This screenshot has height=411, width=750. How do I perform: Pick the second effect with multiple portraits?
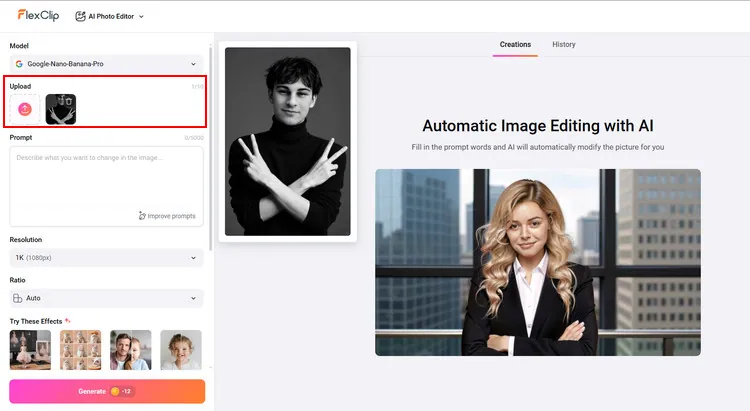pyautogui.click(x=80, y=350)
